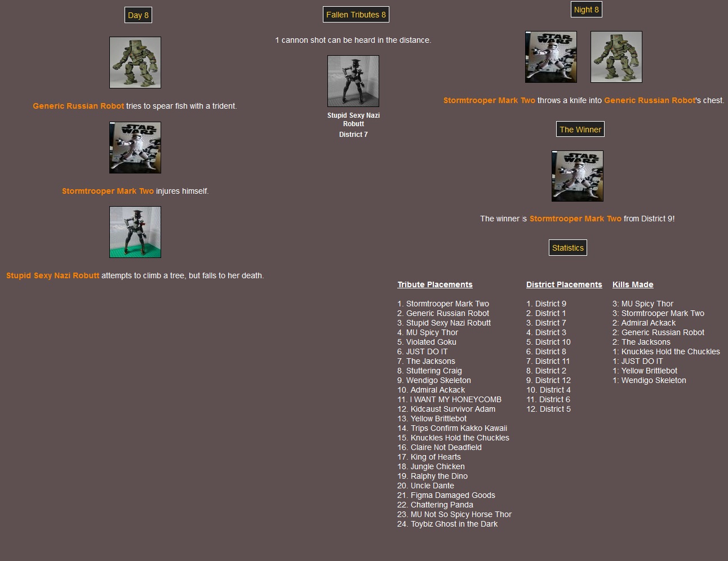Click '1. District 9' in District Placements
This screenshot has height=561, width=728.
[x=547, y=304]
